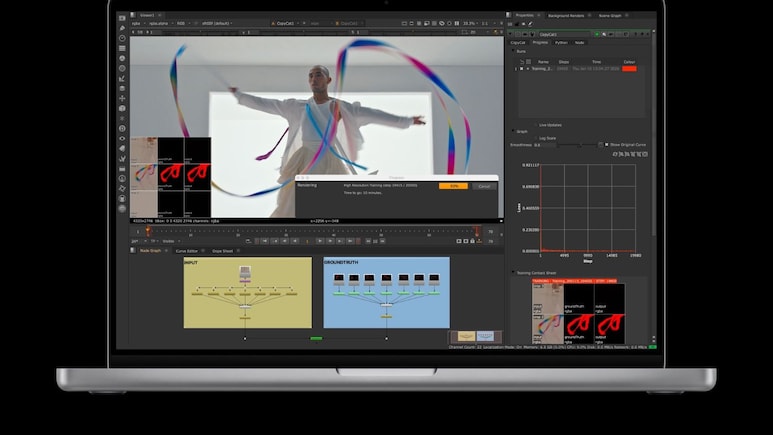Click the CopyCat1 node name field

(x=564, y=35)
